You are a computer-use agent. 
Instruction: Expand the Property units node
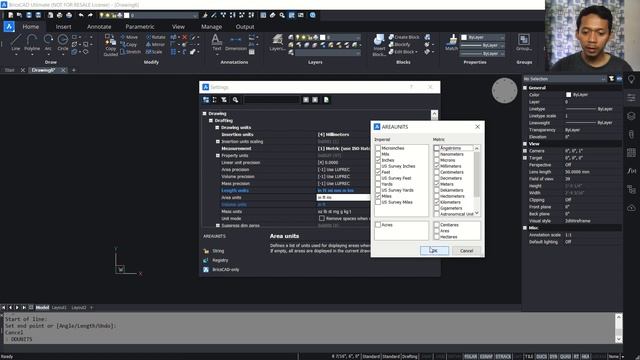[x=218, y=156]
